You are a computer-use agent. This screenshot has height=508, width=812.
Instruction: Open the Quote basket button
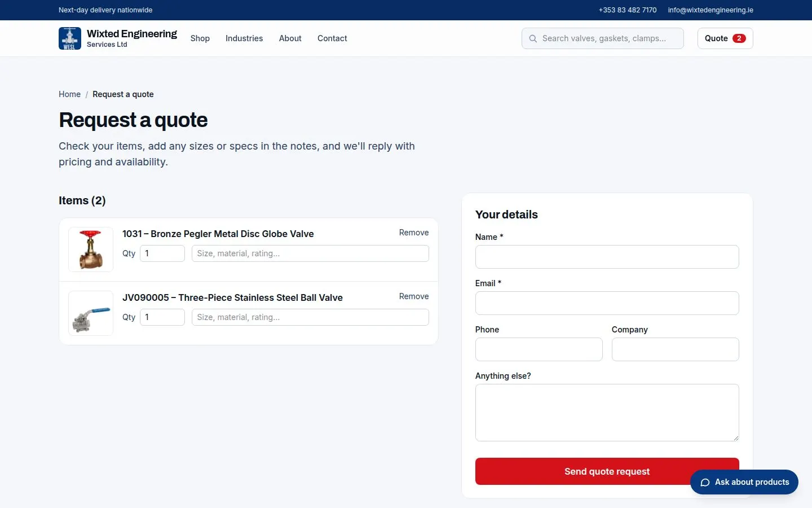click(725, 38)
